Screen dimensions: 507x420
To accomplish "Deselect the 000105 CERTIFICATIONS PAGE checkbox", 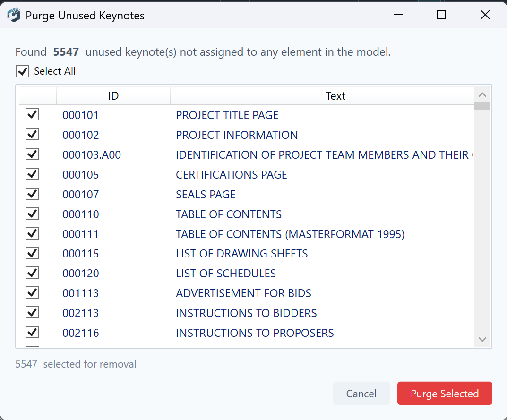I will 32,174.
